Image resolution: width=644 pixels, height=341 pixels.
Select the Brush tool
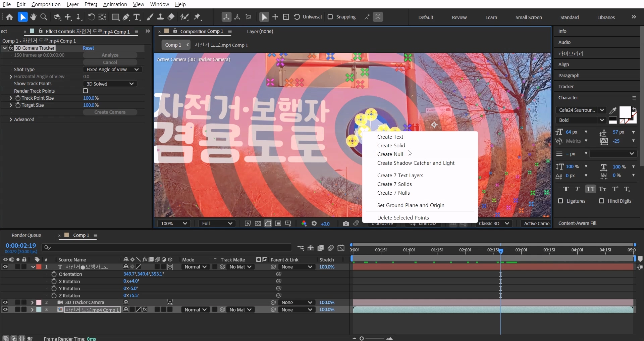pyautogui.click(x=150, y=17)
